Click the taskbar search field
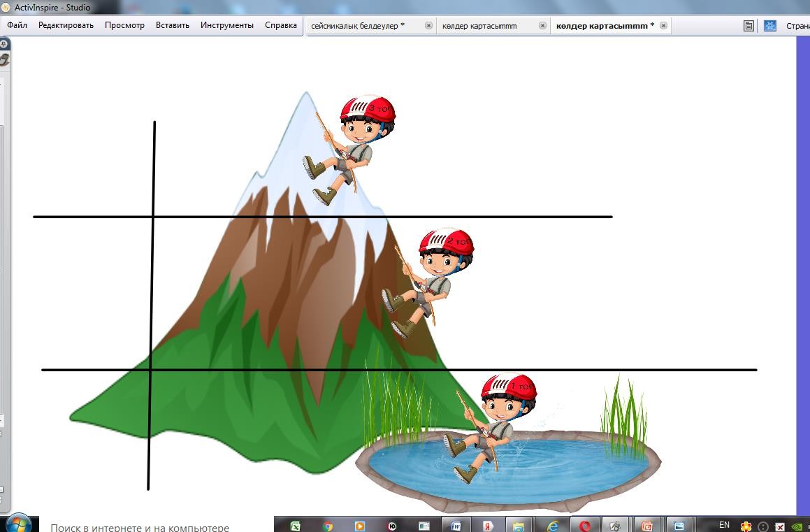 coord(155,523)
